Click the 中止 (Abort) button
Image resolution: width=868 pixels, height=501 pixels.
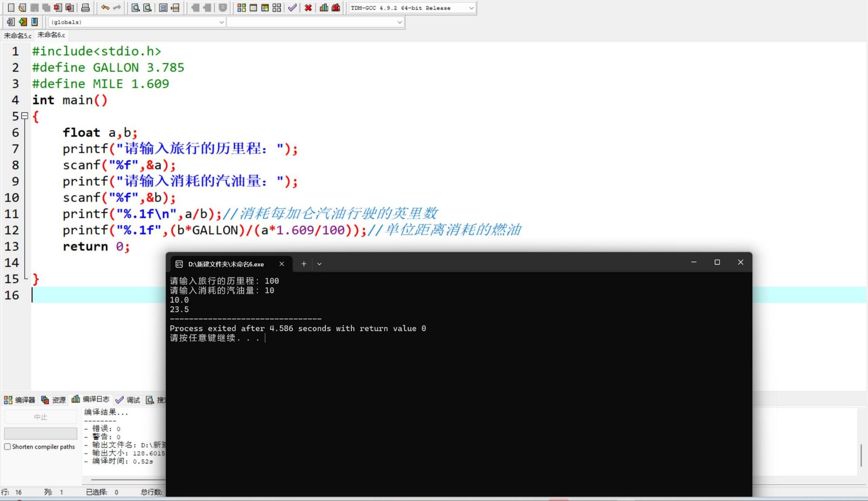tap(40, 417)
